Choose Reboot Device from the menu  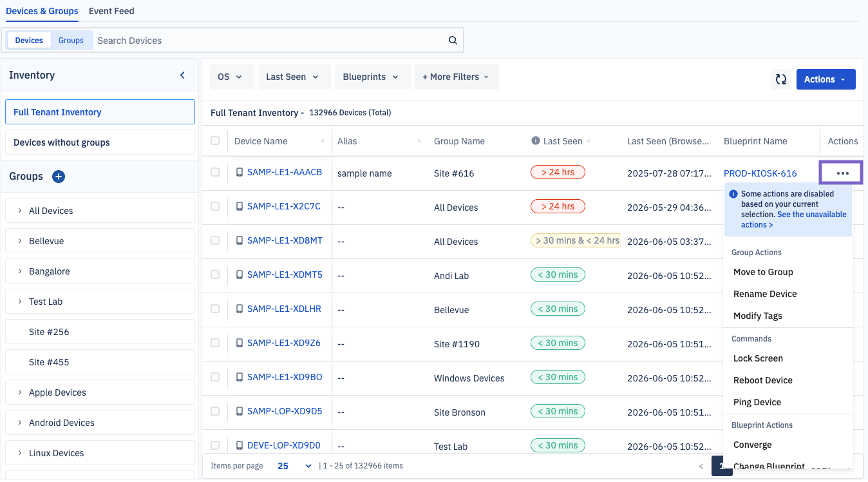[x=762, y=380]
